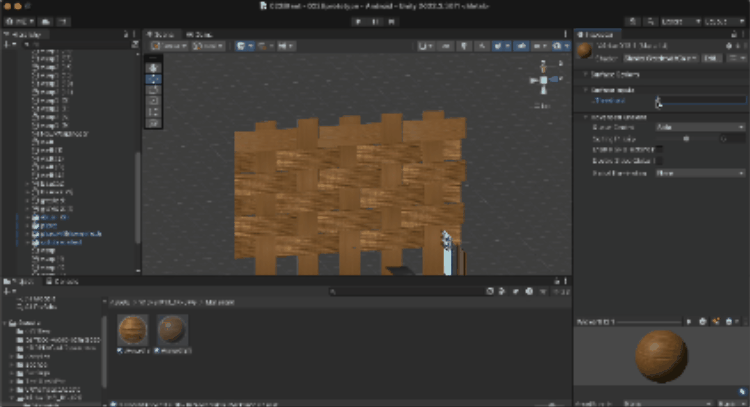Collapse the Surface Options foldout
Image resolution: width=750 pixels, height=407 pixels.
[585, 75]
